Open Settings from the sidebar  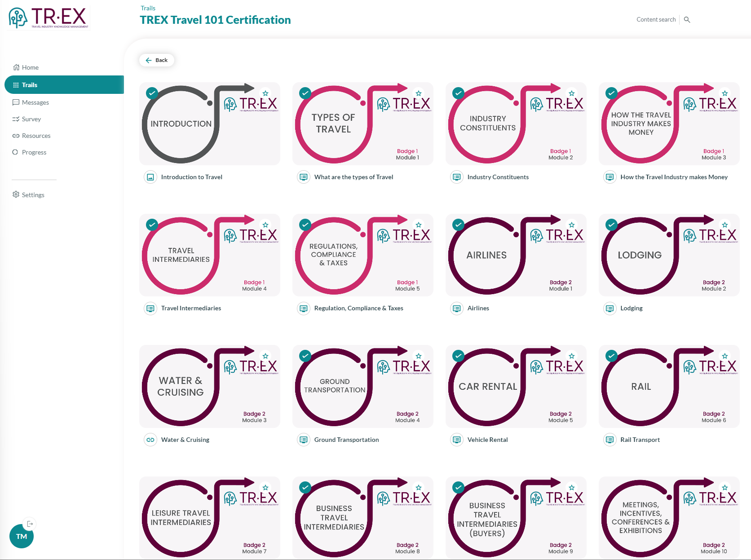(33, 195)
